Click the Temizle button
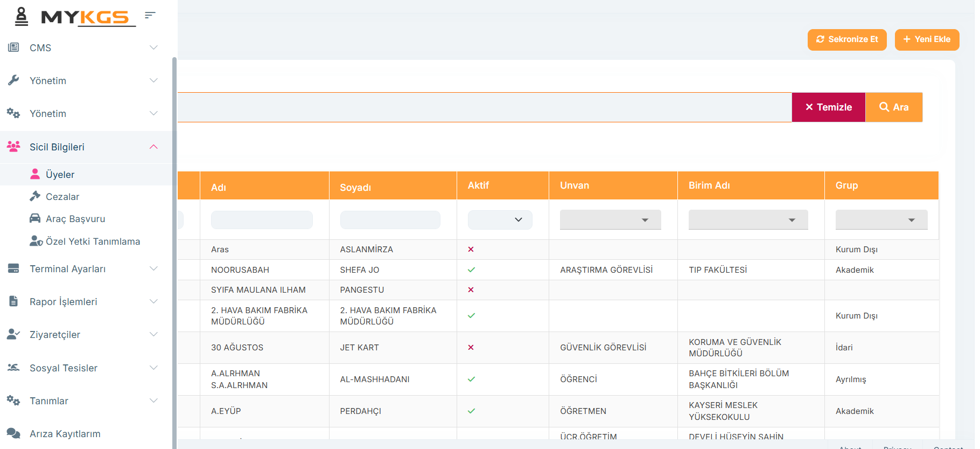This screenshot has height=449, width=980. click(828, 107)
